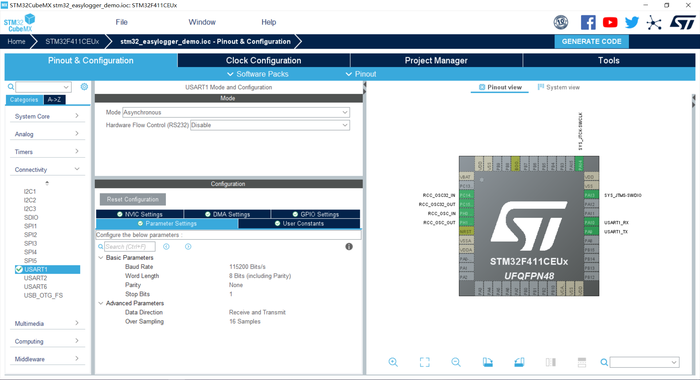Collapse the Basic Parameters group

point(100,258)
